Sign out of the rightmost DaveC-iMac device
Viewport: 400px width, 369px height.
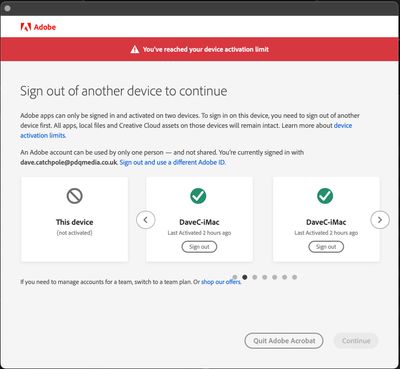tap(326, 247)
